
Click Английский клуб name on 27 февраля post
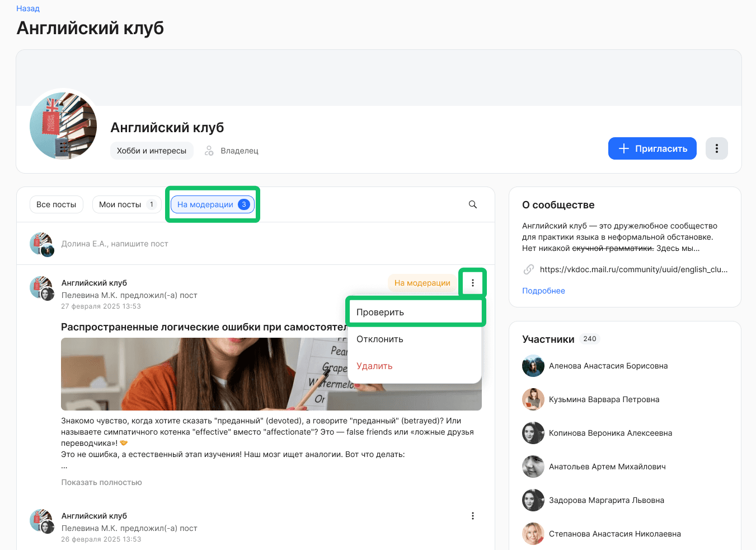click(94, 283)
